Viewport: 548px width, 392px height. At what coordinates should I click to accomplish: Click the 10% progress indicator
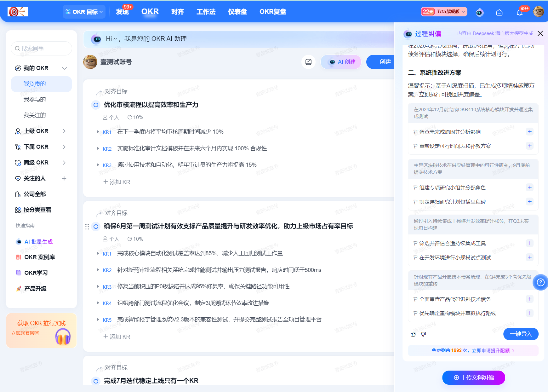[x=136, y=117]
